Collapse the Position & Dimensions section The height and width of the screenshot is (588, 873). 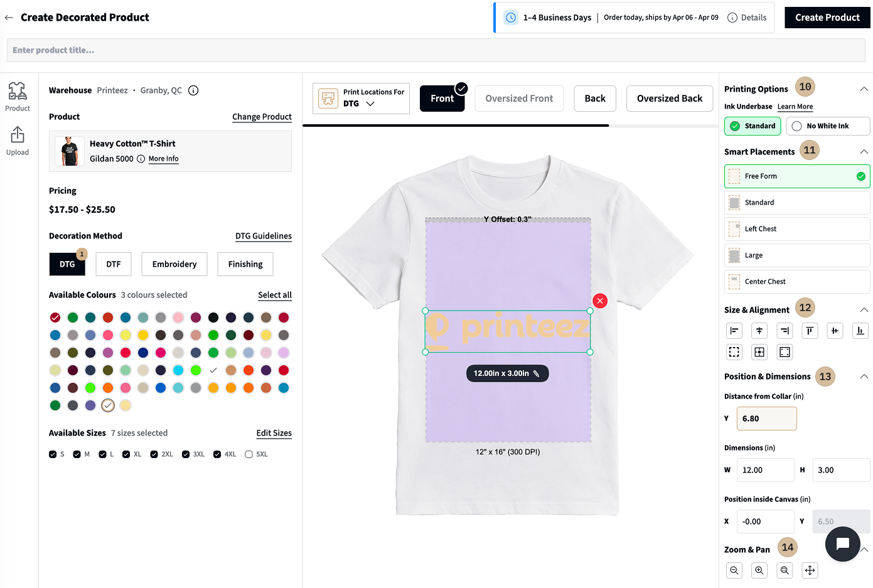[864, 377]
